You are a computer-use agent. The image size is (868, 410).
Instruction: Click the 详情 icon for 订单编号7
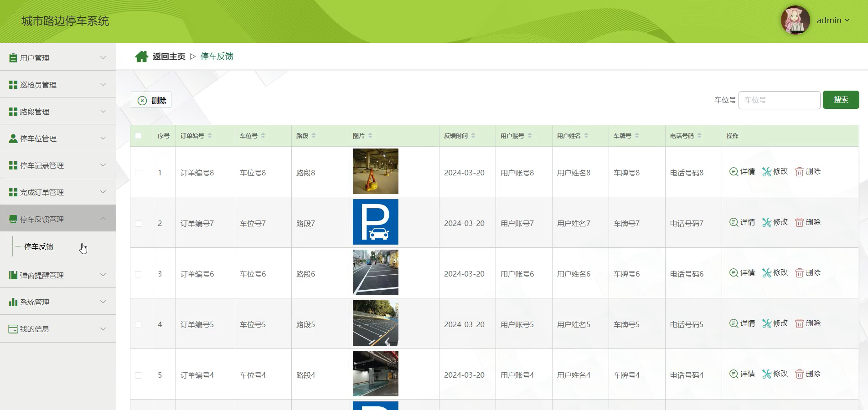tap(734, 222)
